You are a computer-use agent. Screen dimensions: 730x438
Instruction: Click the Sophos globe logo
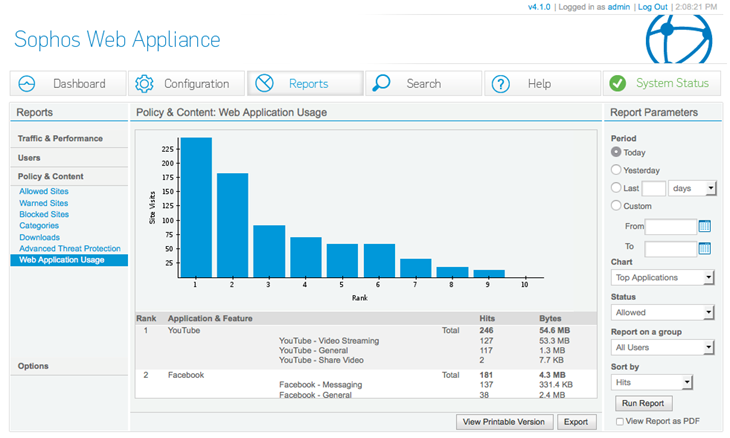pyautogui.click(x=679, y=39)
